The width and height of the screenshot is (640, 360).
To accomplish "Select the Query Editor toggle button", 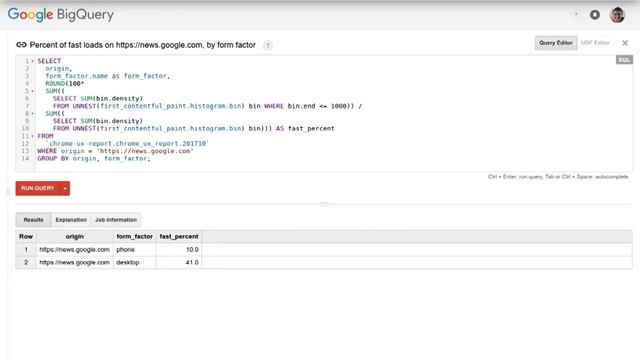I will pos(556,42).
